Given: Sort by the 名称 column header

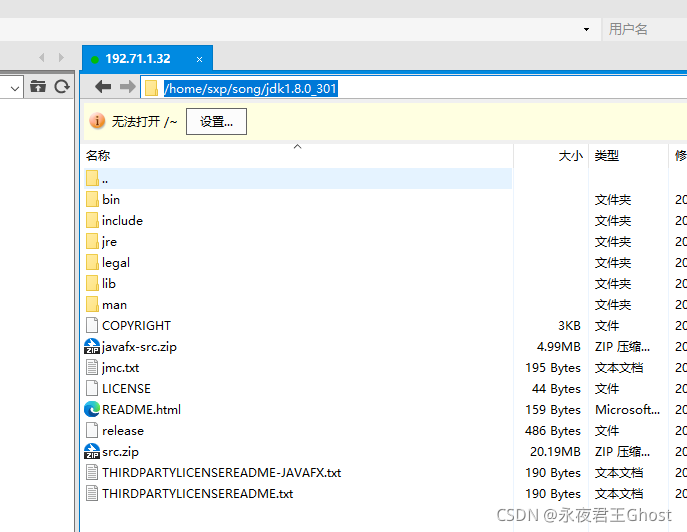Looking at the screenshot, I should tap(298, 156).
